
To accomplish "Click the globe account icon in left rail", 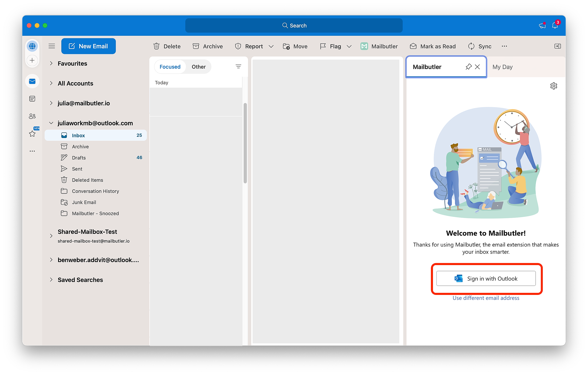I will click(x=32, y=46).
